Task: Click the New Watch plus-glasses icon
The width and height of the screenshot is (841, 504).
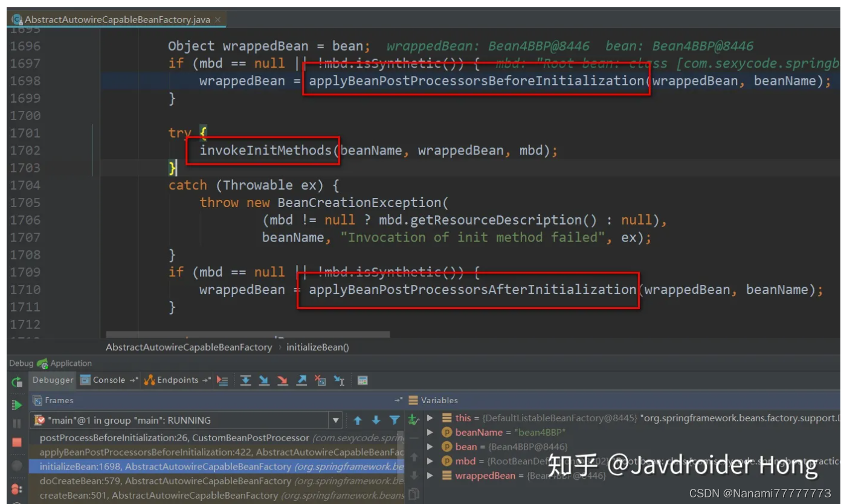Action: pyautogui.click(x=414, y=419)
